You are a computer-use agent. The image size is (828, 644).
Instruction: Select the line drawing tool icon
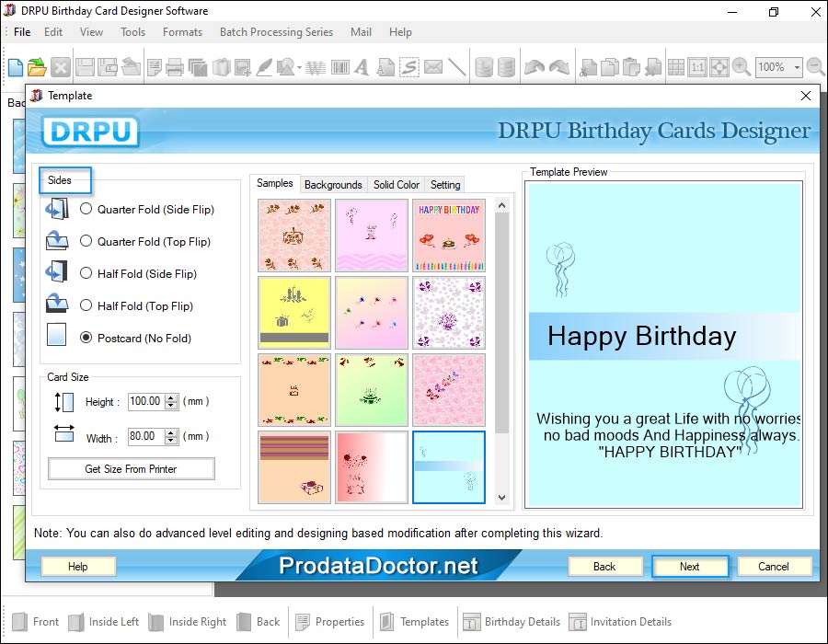pyautogui.click(x=457, y=67)
